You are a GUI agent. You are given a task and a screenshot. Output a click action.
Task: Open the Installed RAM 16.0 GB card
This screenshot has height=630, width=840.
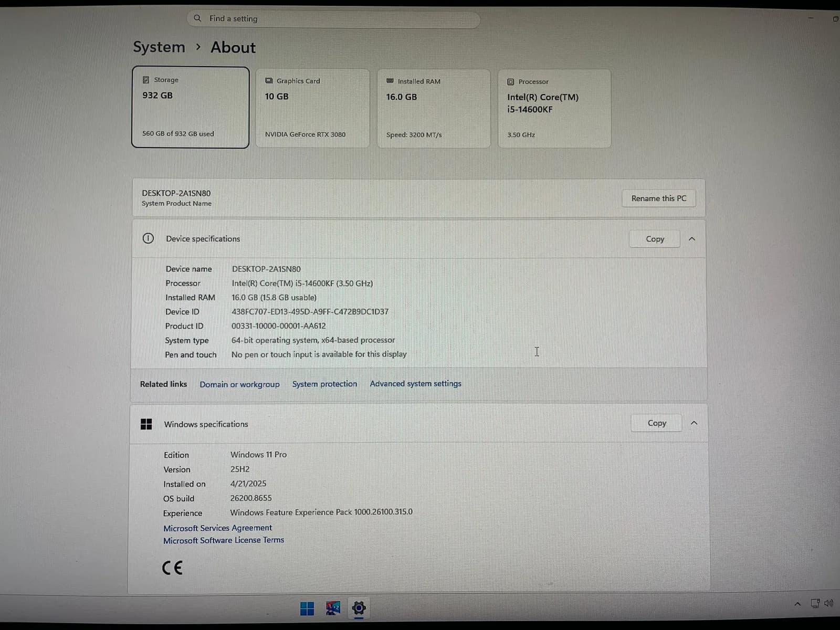coord(434,109)
